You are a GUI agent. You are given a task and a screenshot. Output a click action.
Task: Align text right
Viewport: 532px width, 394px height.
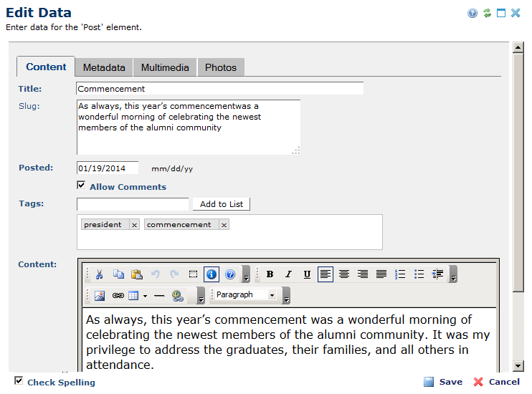pos(363,274)
